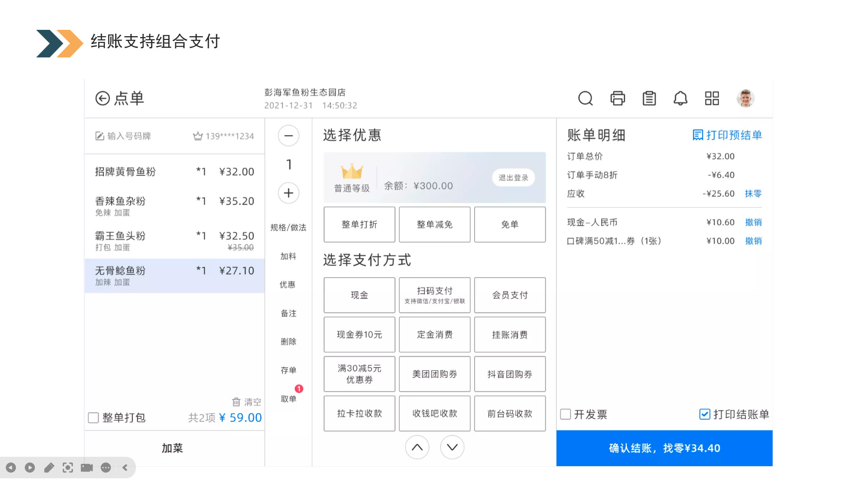This screenshot has height=487, width=868.
Task: Click the back arrow next to 点单
Action: pyautogui.click(x=103, y=98)
